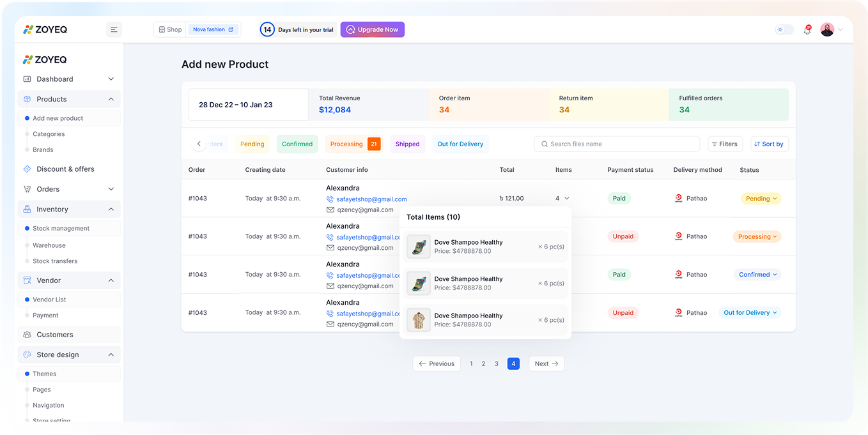Click the hamburger menu collapse icon
This screenshot has width=868, height=435.
[x=114, y=29]
